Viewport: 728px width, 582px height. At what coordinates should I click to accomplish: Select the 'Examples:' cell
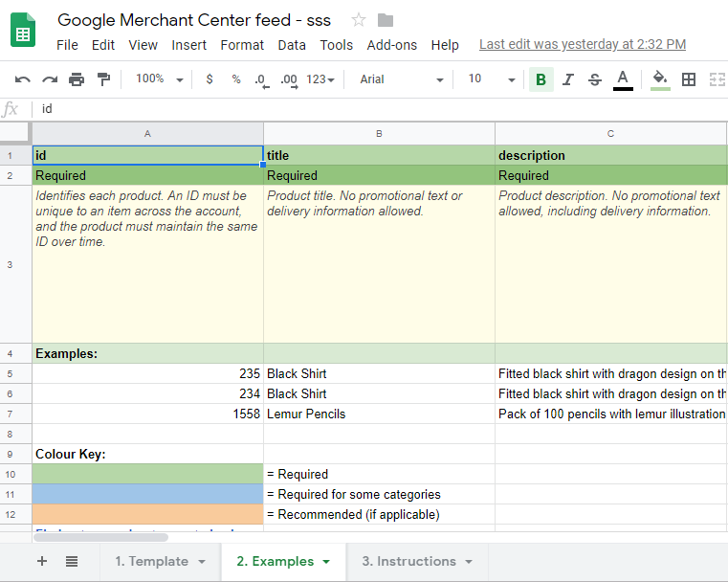click(x=147, y=353)
